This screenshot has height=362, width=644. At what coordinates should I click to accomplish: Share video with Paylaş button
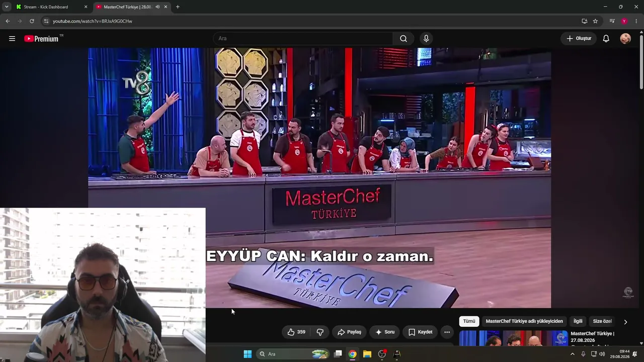pyautogui.click(x=349, y=332)
